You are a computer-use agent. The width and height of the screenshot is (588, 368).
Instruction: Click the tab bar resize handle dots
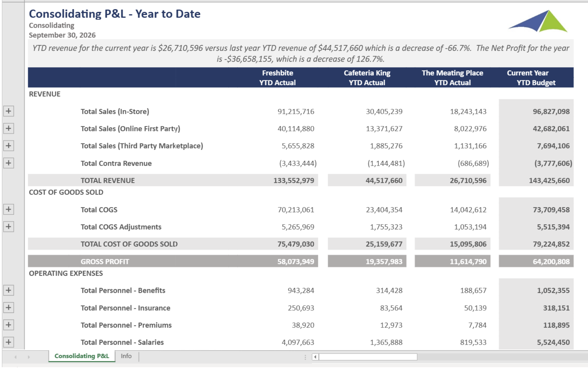click(x=305, y=357)
